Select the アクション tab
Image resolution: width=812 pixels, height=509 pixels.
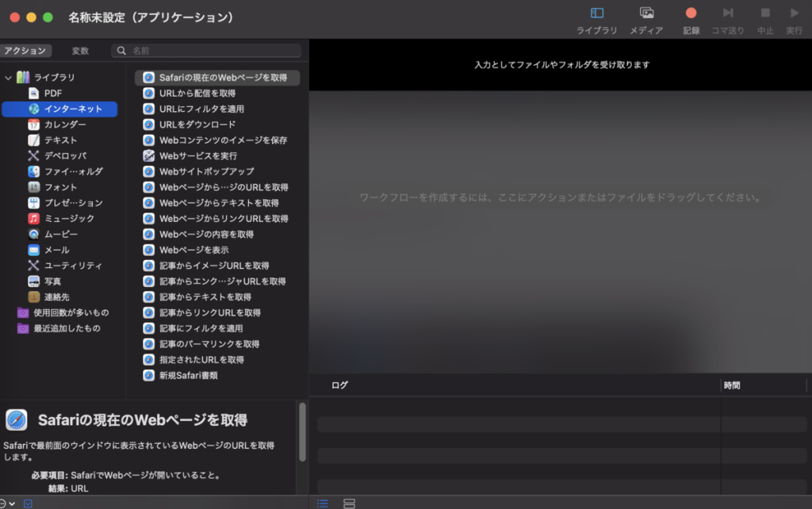click(x=25, y=51)
